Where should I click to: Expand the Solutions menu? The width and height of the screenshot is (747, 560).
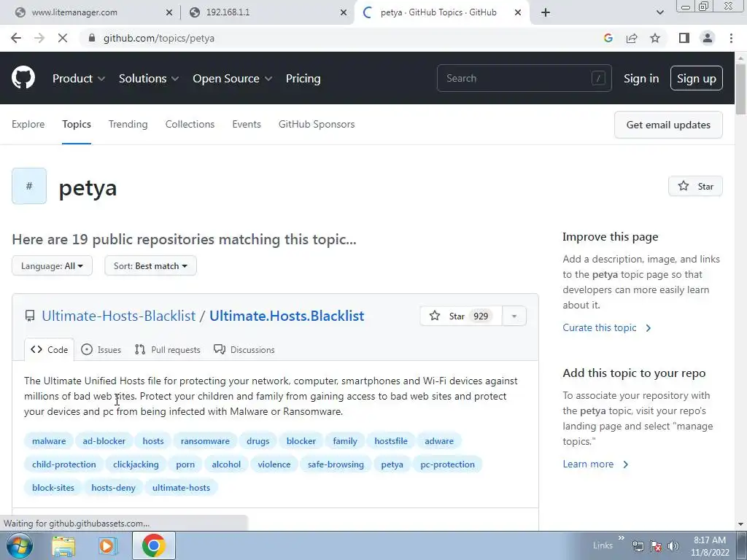coord(149,79)
